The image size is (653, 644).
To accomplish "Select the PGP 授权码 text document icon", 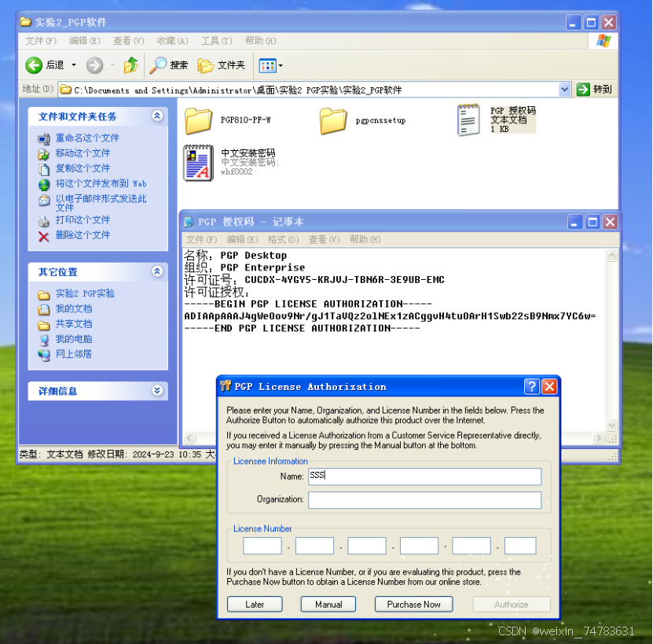I will point(468,120).
